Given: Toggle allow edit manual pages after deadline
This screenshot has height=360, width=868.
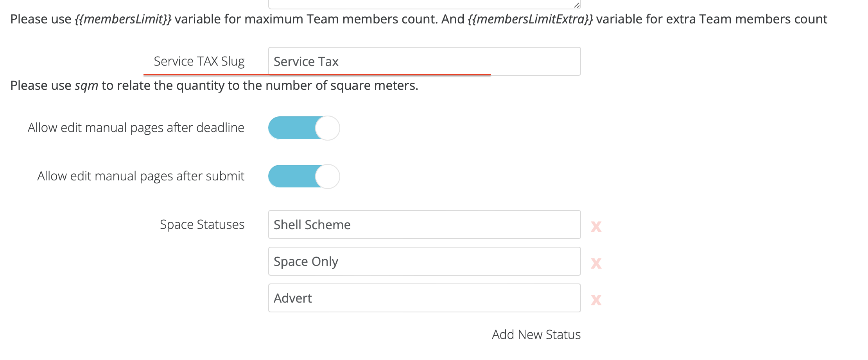Looking at the screenshot, I should point(304,128).
